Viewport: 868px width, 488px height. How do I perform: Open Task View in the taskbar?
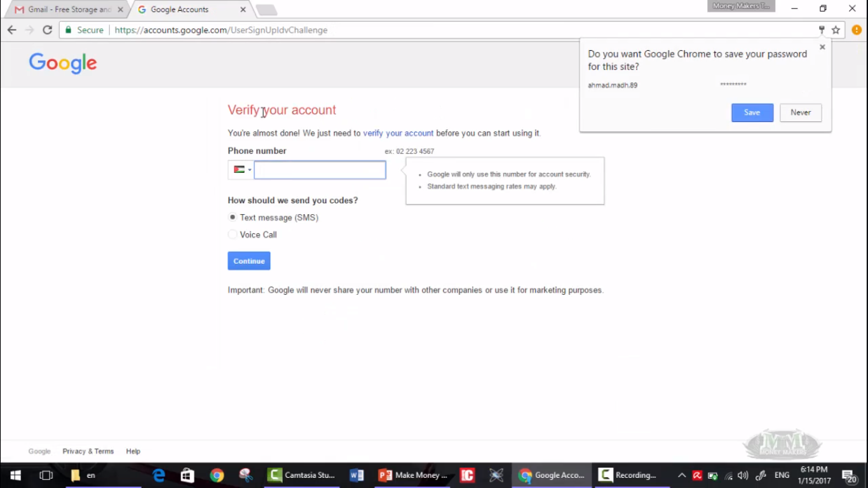pos(46,475)
